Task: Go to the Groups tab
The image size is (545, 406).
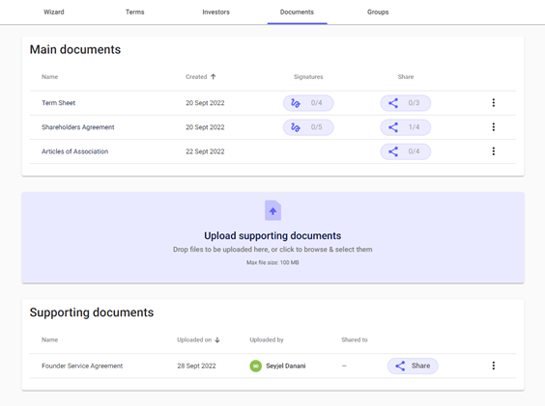Action: click(x=378, y=12)
